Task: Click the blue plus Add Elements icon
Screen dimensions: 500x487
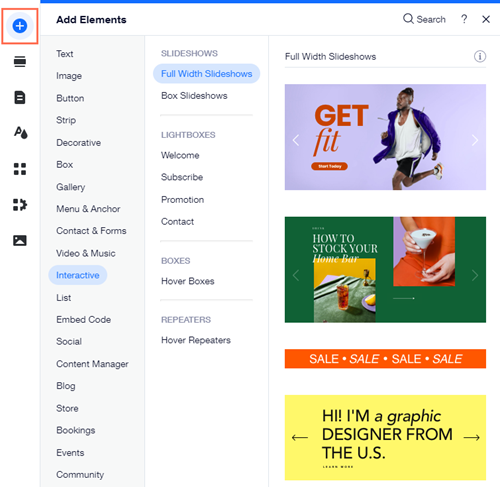Action: coord(20,26)
